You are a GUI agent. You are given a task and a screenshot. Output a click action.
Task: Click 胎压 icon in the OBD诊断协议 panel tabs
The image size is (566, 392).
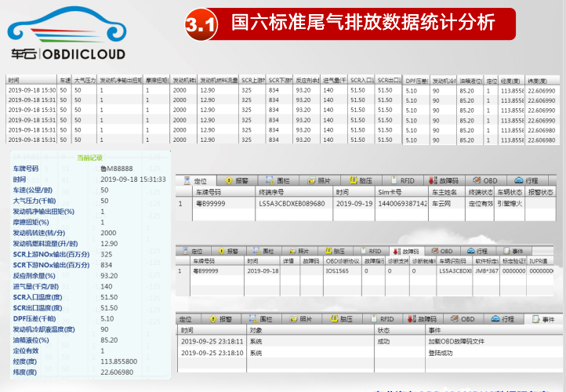pos(328,251)
